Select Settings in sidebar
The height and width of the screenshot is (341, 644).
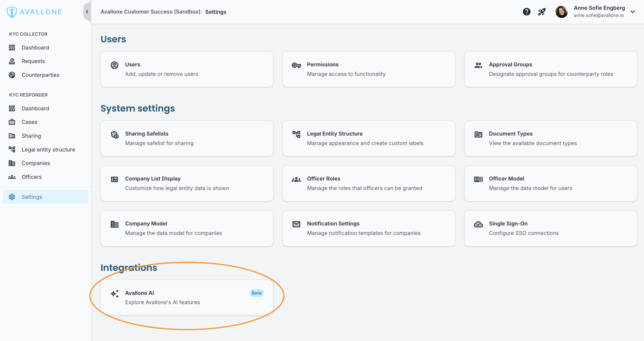[x=45, y=197]
